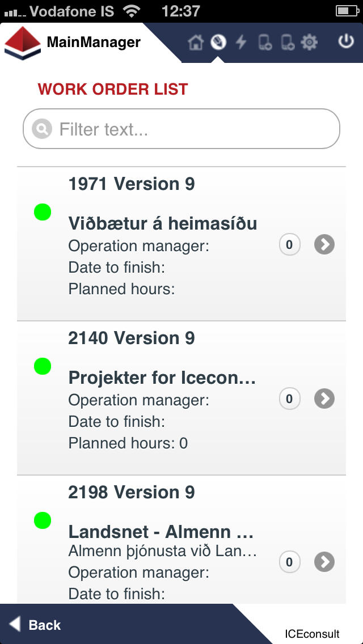Screen dimensions: 363x644
Task: Tap the count badge for Viðbætur á heimasíðu
Action: (x=289, y=245)
